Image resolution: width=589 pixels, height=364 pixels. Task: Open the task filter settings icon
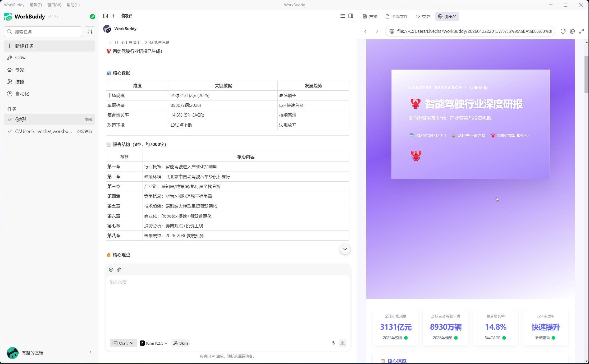[x=90, y=32]
